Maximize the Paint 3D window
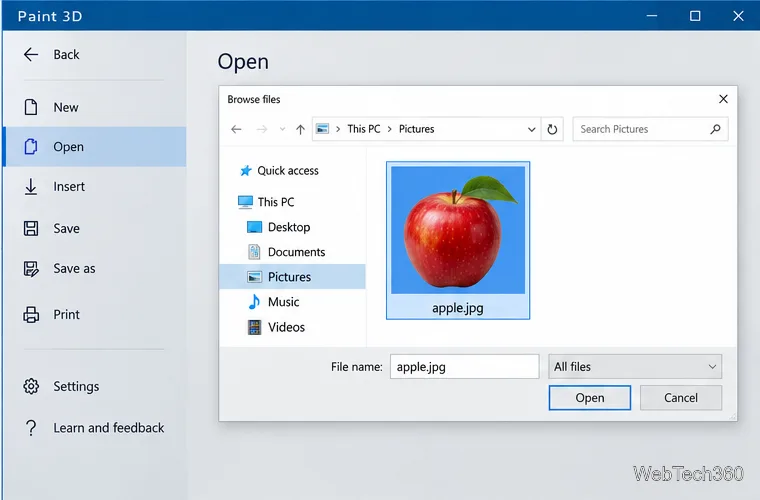Image resolution: width=760 pixels, height=500 pixels. click(x=695, y=16)
